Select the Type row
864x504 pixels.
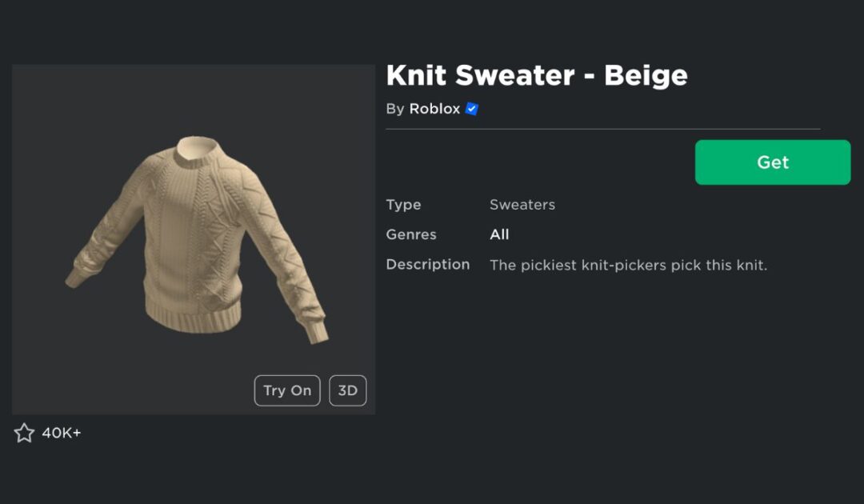tap(403, 205)
